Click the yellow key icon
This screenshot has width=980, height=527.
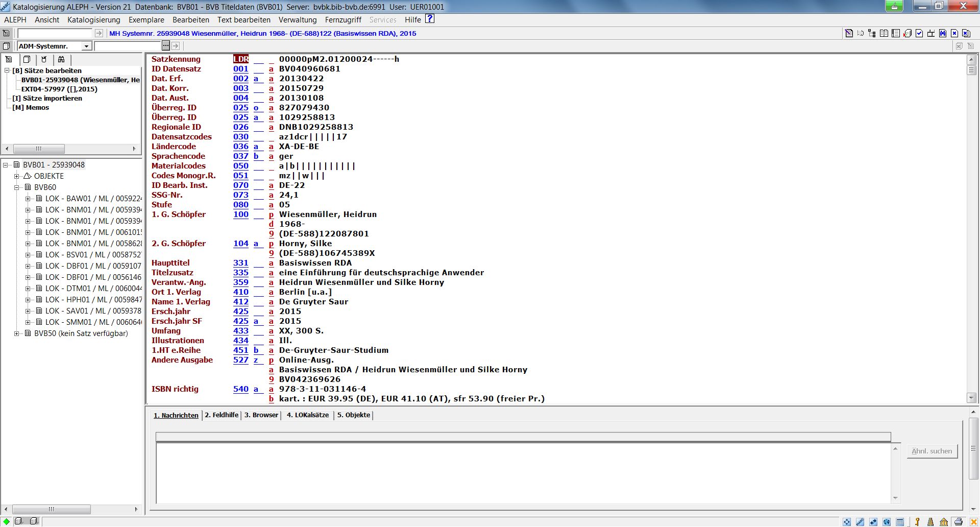click(917, 521)
